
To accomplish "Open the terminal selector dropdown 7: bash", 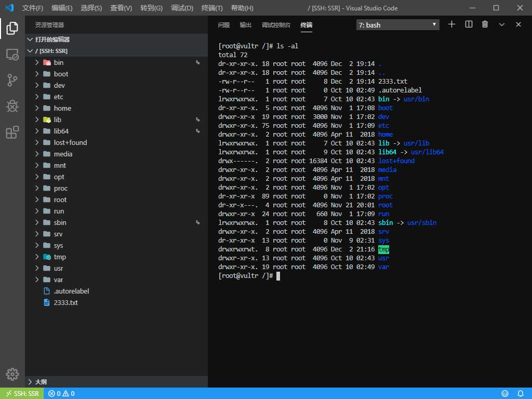I will 397,25.
